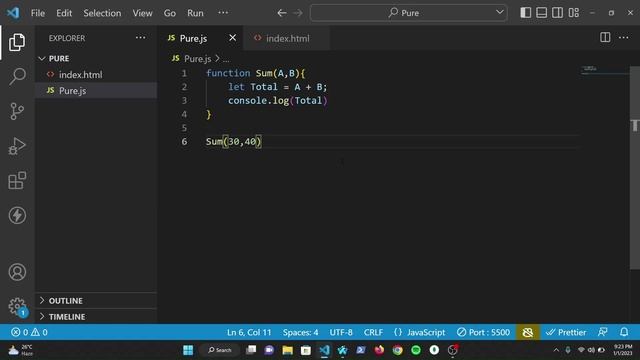Open Google Chrome from the taskbar

tap(398, 350)
